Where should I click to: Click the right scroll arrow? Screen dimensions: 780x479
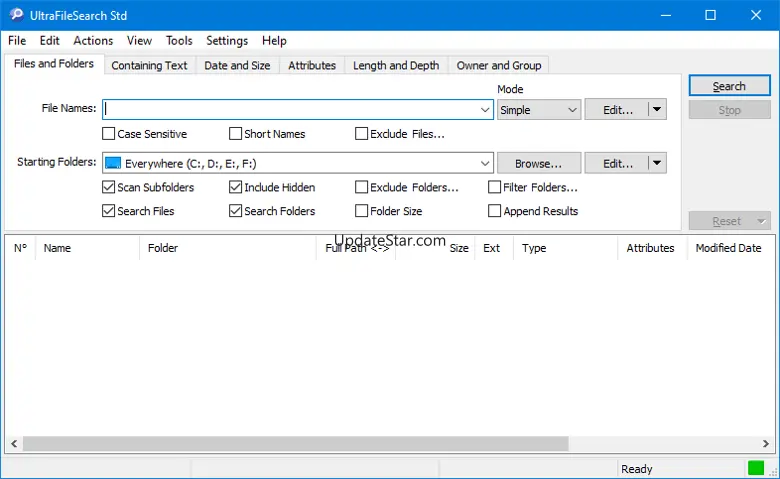766,444
